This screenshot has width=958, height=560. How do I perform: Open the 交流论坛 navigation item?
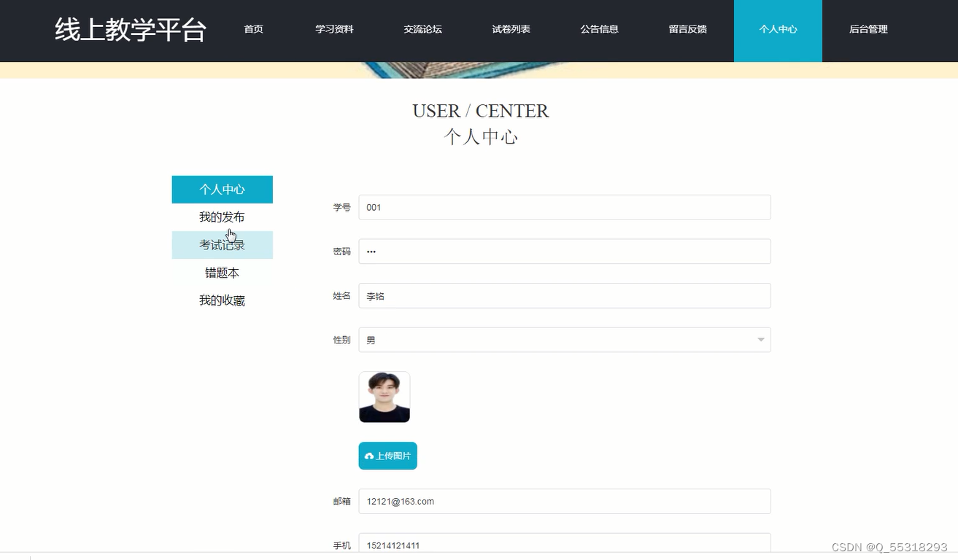point(422,30)
